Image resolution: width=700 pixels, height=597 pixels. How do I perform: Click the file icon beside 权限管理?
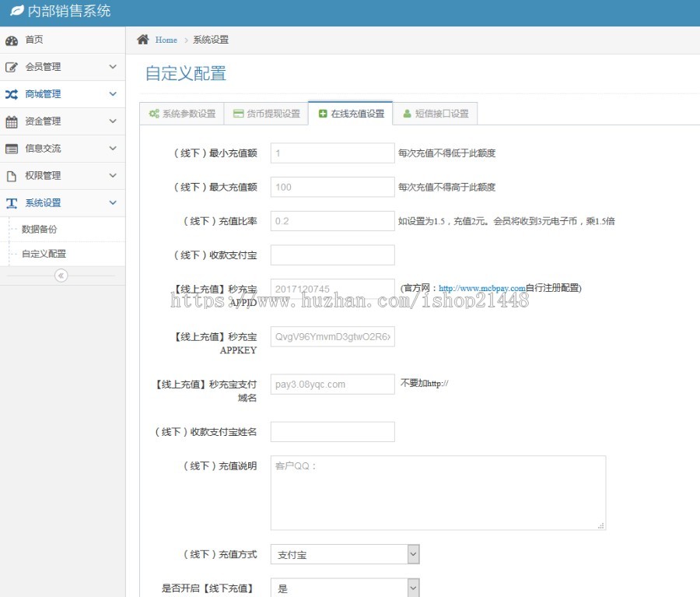click(12, 176)
